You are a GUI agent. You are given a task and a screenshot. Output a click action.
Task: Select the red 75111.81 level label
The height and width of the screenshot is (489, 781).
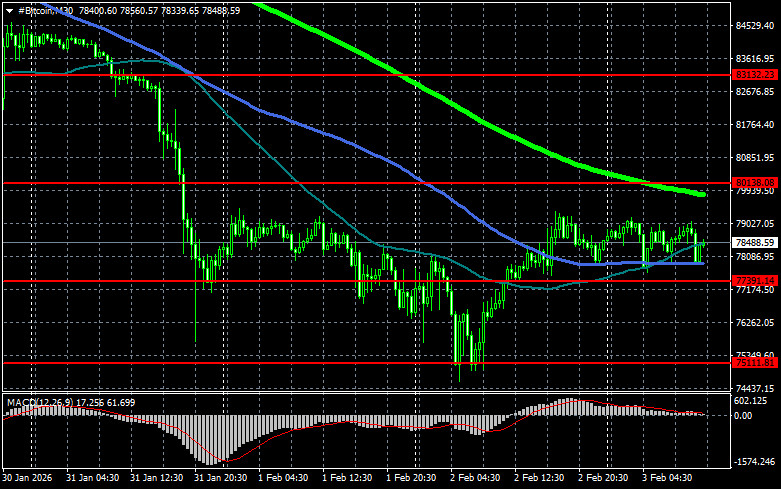point(755,363)
